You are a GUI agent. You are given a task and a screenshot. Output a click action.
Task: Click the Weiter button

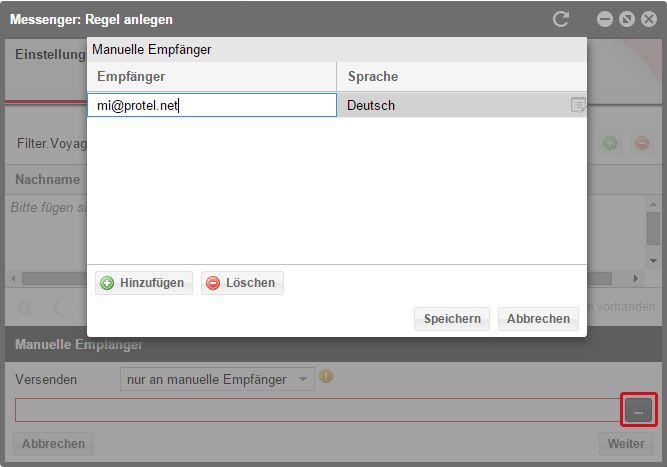click(625, 443)
